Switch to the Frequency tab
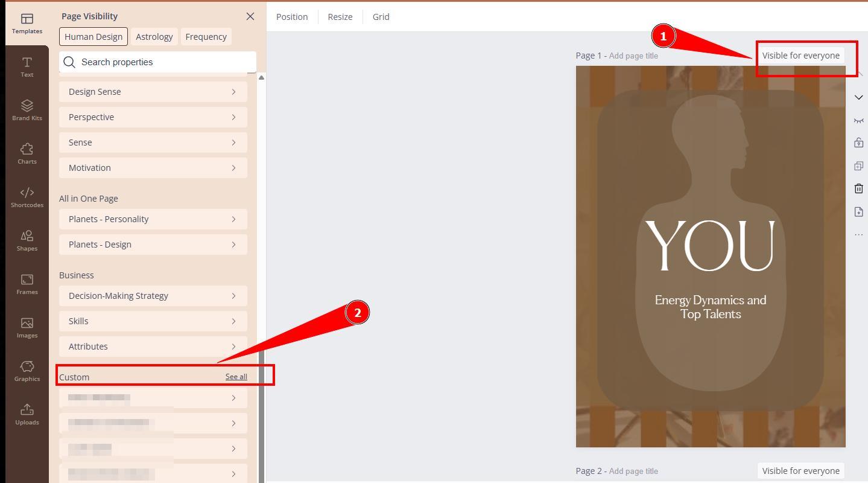Screen dimensions: 868x483 (x=206, y=37)
